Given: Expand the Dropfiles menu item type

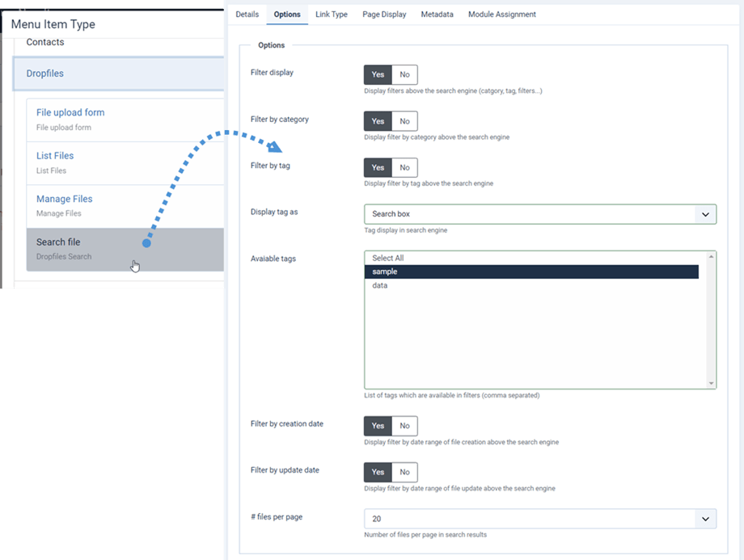Looking at the screenshot, I should [45, 74].
